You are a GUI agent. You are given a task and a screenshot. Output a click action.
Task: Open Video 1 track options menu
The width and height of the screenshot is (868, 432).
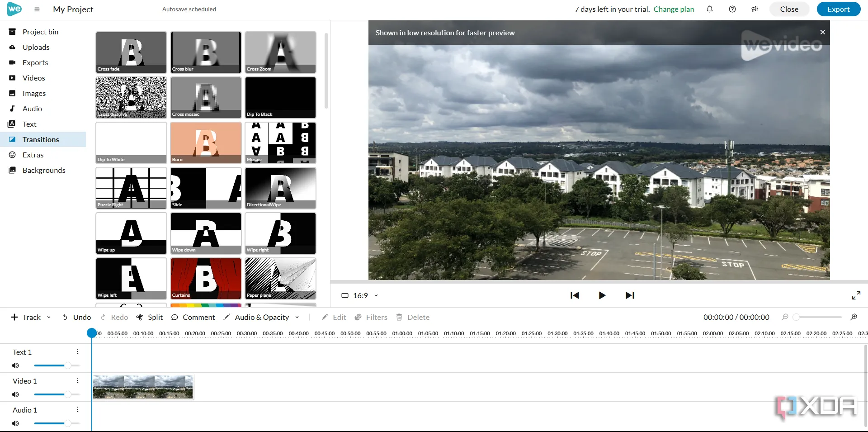tap(78, 381)
